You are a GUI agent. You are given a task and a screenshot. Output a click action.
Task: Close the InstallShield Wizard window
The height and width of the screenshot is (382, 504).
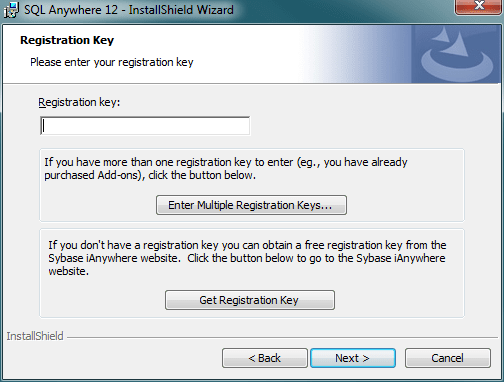tap(479, 6)
